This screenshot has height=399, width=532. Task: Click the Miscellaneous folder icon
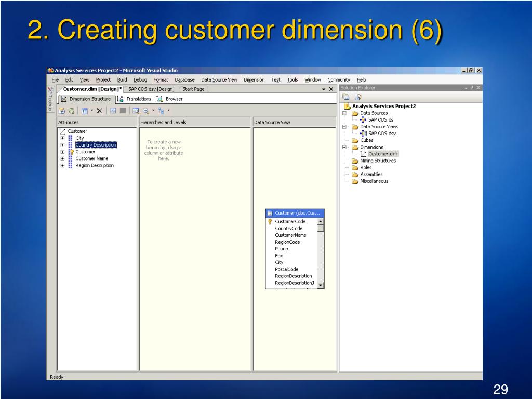pyautogui.click(x=355, y=181)
